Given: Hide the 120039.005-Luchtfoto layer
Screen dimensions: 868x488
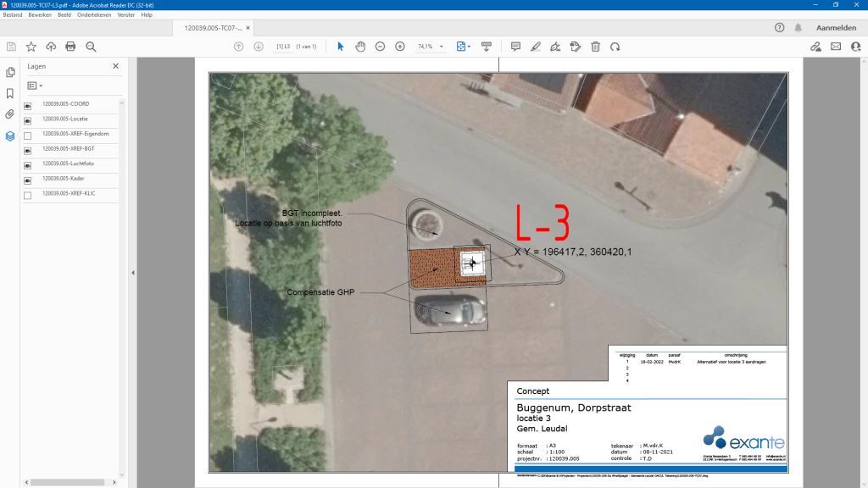Looking at the screenshot, I should (x=27, y=165).
